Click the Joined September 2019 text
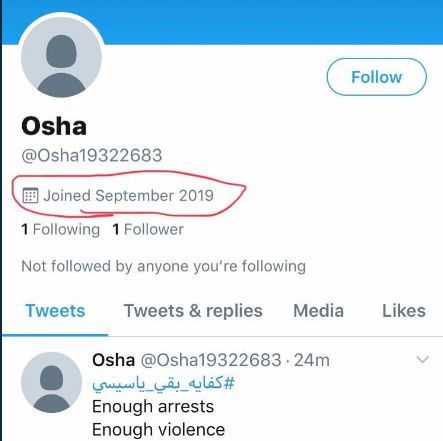Screen dimensions: 443x441 128,195
